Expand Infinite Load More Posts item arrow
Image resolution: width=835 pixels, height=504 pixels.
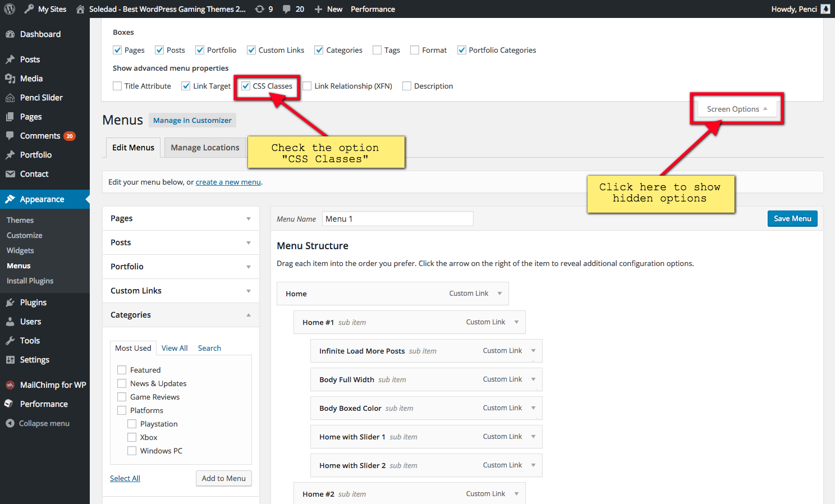point(533,351)
